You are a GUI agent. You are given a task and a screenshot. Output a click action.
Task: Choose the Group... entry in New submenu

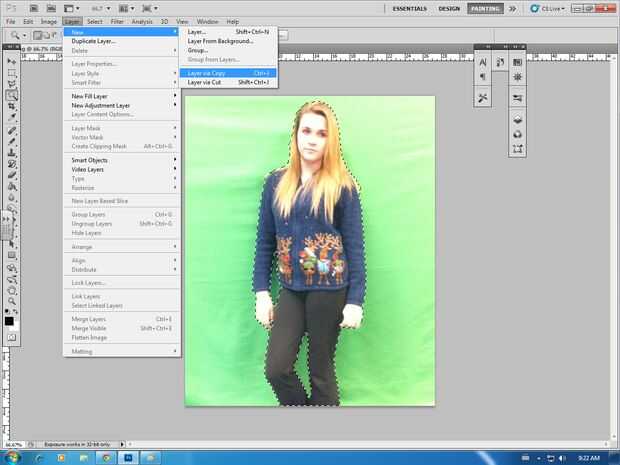click(x=228, y=50)
